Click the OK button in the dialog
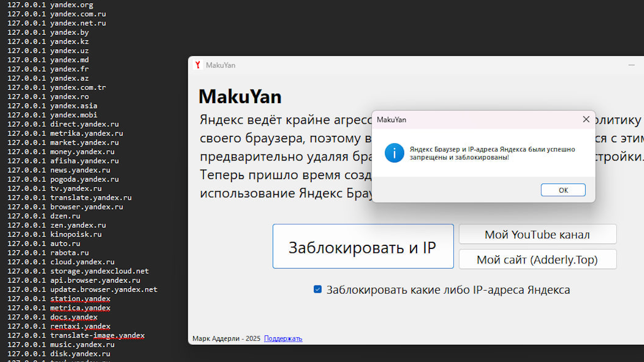 pos(563,190)
